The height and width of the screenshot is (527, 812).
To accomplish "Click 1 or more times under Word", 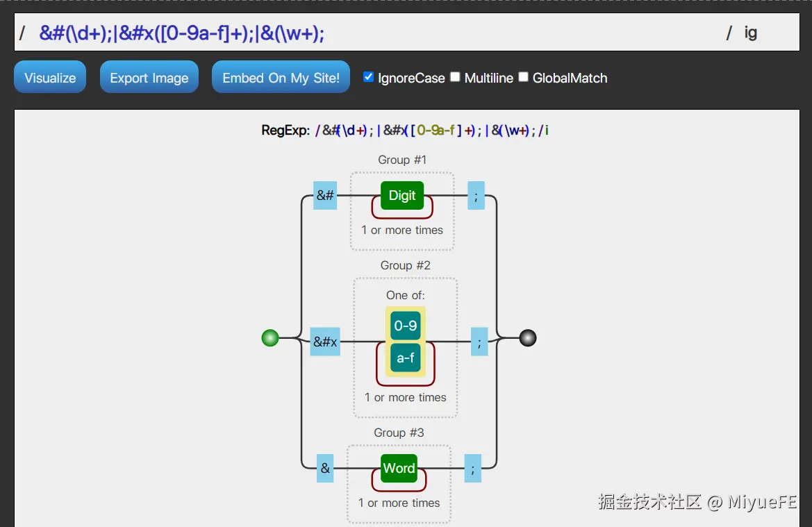I will 399,503.
